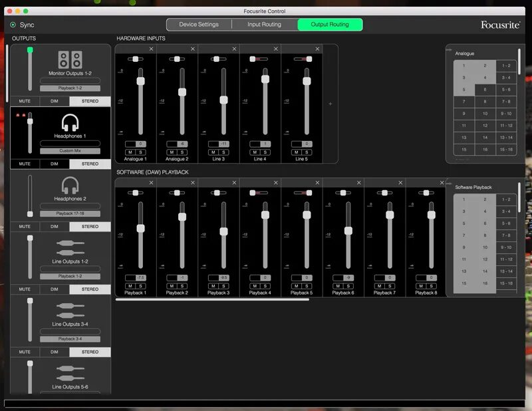
Task: Select the Headphones 2 output icon
Action: point(70,186)
